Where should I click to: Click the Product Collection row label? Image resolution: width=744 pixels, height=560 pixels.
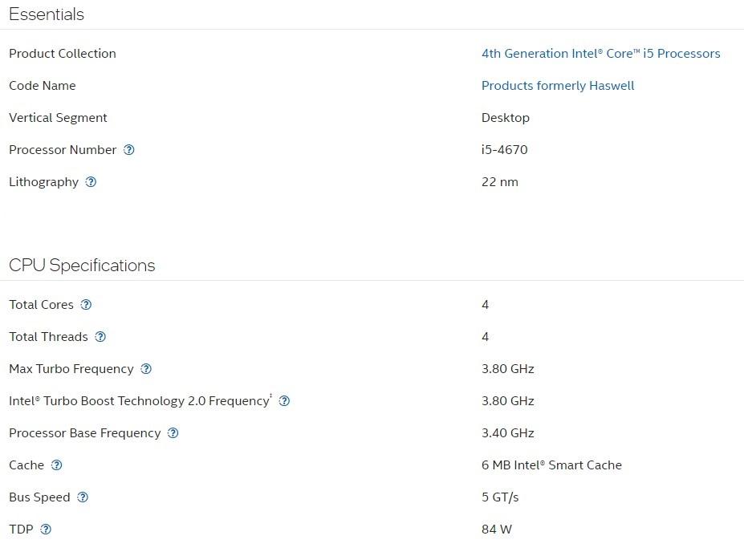coord(63,54)
